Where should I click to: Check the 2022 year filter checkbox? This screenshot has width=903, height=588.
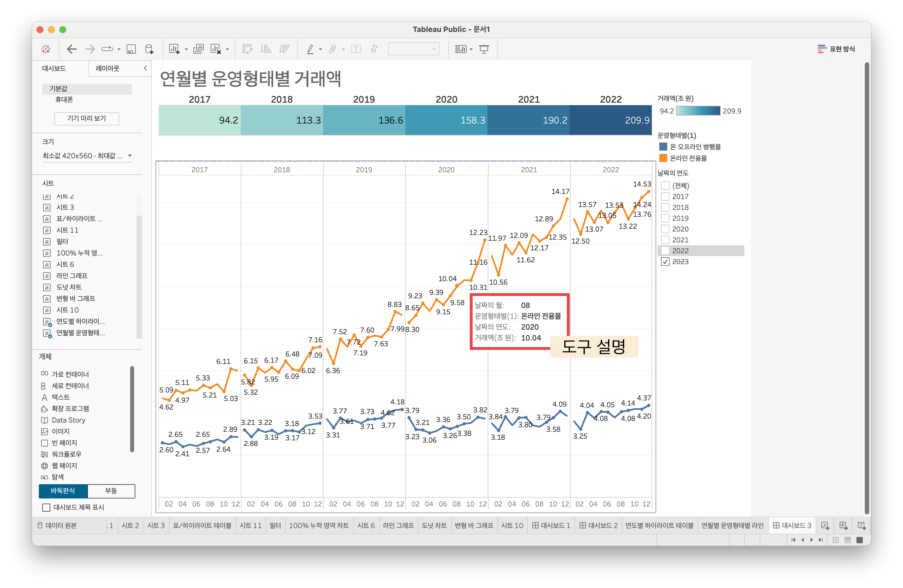(665, 251)
